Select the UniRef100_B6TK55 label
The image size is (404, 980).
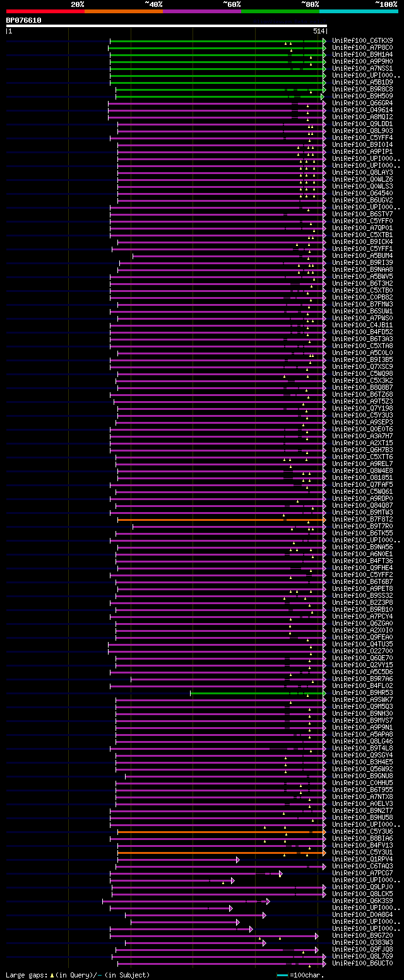(x=362, y=533)
